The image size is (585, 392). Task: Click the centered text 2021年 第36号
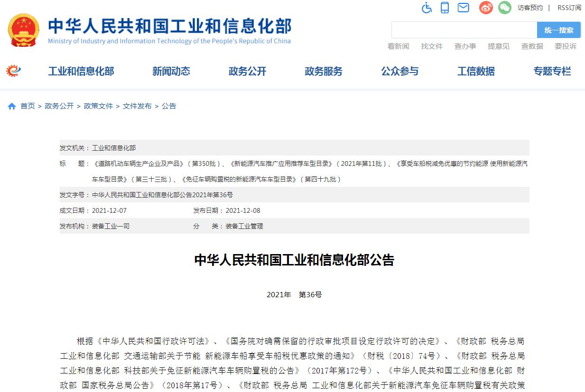click(x=294, y=295)
